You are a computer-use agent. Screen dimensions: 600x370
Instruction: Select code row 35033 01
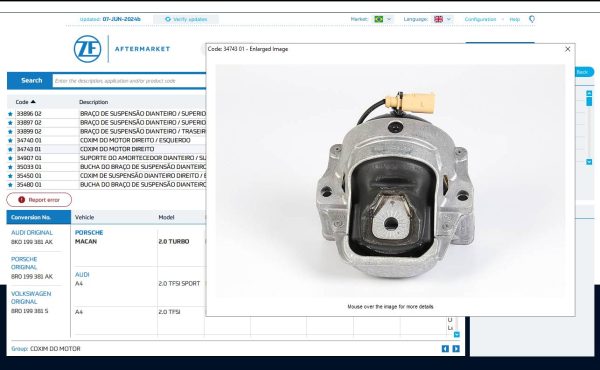coord(106,167)
